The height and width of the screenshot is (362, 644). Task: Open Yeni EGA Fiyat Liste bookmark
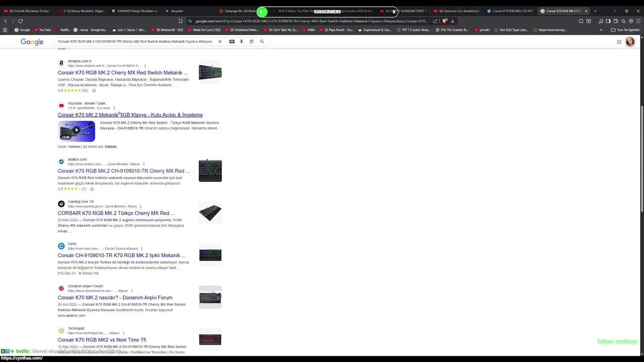click(512, 30)
